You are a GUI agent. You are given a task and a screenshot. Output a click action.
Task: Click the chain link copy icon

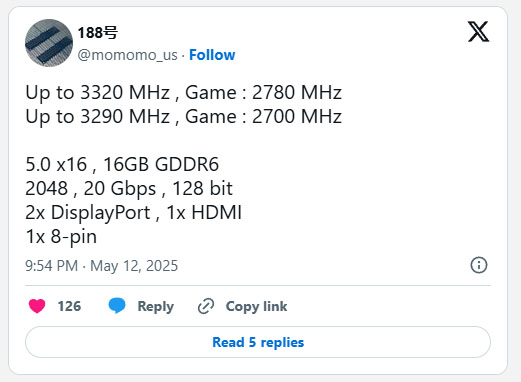pyautogui.click(x=206, y=306)
